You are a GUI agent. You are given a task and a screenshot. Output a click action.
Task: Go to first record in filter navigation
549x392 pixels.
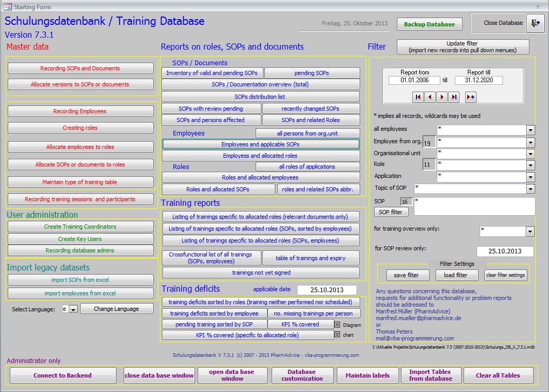(418, 97)
